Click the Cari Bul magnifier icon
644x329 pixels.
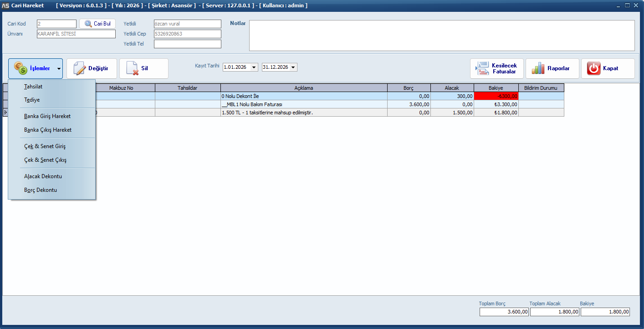(88, 24)
